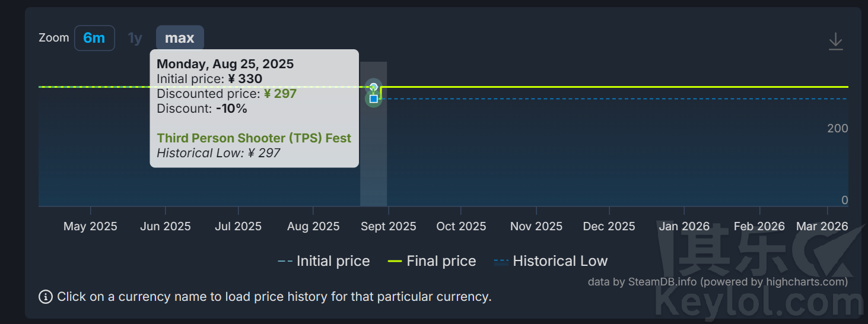Set zoom range to 1y
This screenshot has height=324, width=868.
tap(135, 38)
